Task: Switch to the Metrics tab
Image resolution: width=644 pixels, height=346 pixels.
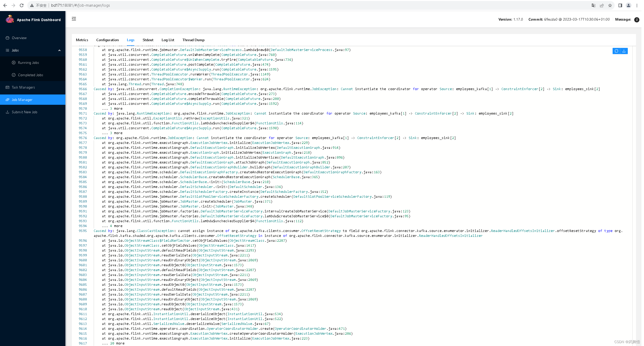Action: (82, 40)
